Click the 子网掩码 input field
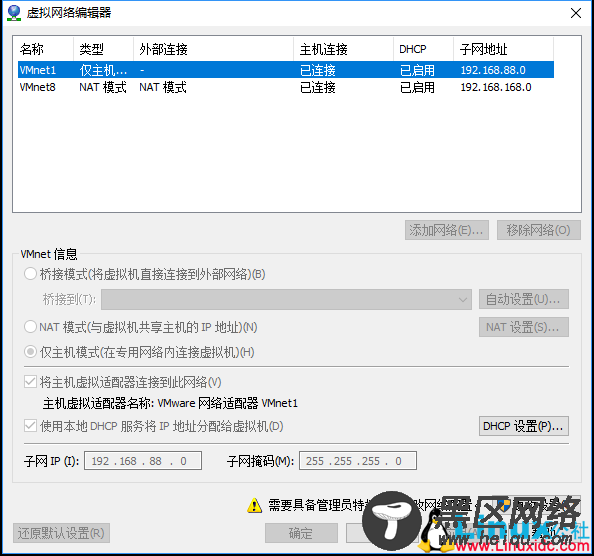This screenshot has height=556, width=594. 358,461
